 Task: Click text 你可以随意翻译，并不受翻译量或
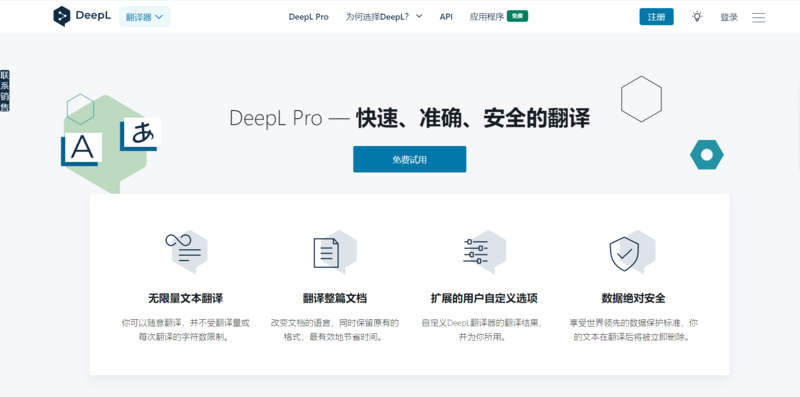pos(186,323)
